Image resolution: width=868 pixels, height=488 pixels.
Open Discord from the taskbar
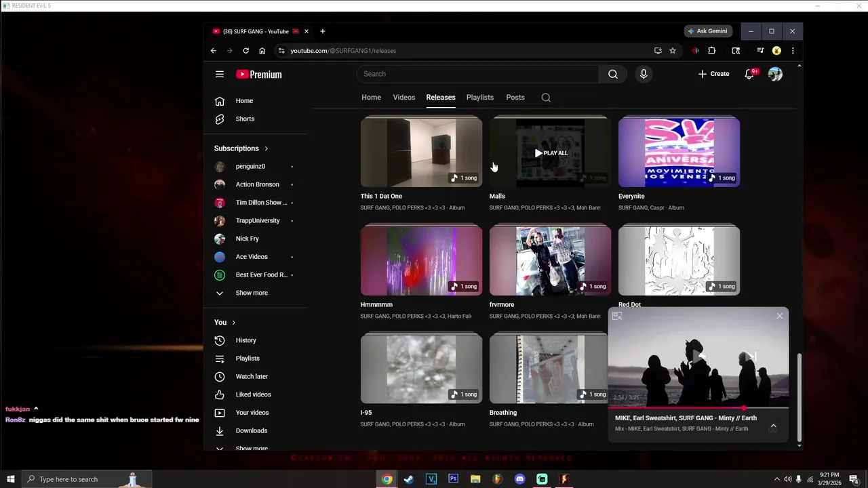519,479
